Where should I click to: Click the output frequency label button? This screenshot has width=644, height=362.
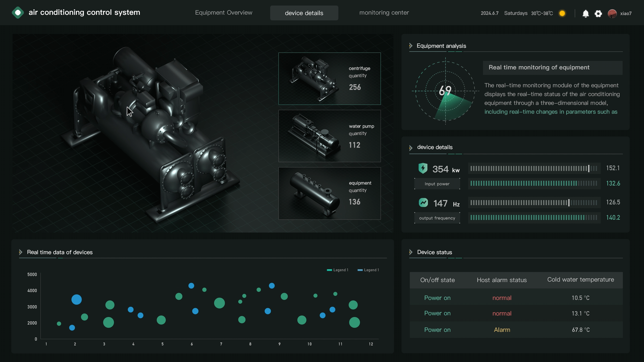[x=437, y=218]
